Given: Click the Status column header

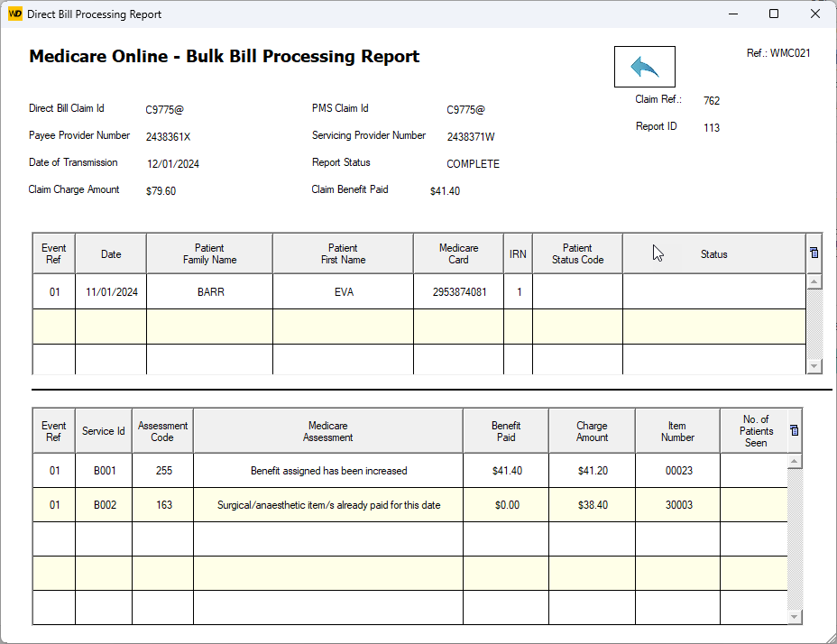Looking at the screenshot, I should coord(713,254).
